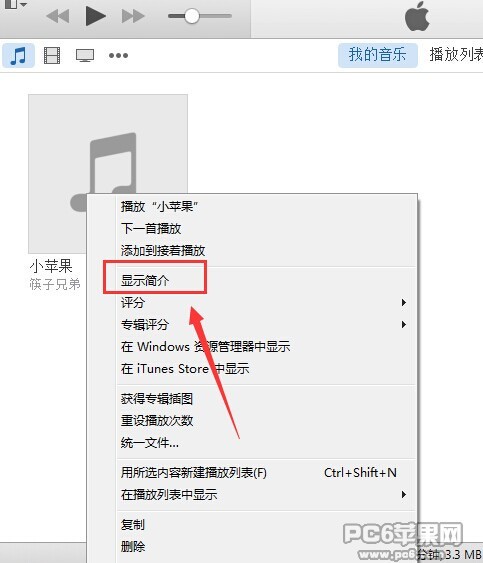Switch to the 播放列表 tab
This screenshot has height=563, width=483.
(x=456, y=55)
